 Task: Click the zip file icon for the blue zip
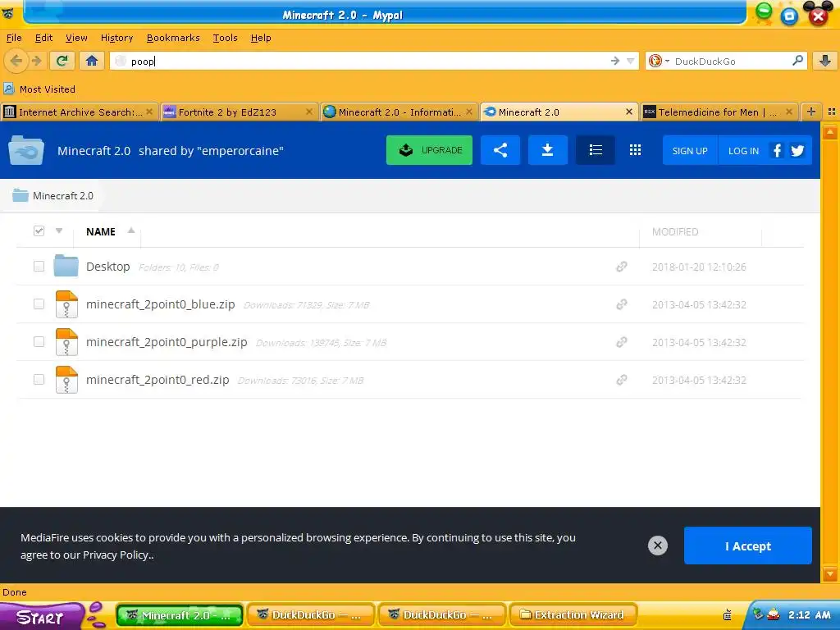point(66,304)
